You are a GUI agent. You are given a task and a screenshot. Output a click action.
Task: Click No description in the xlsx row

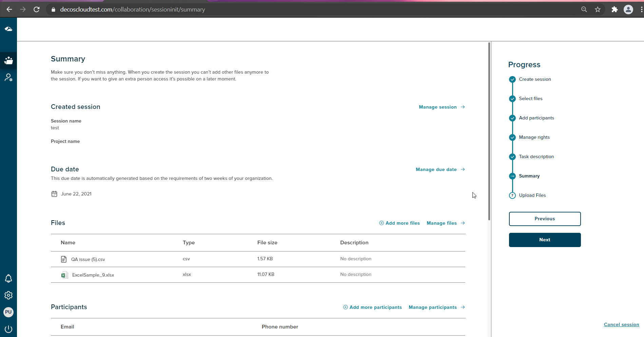[356, 274]
